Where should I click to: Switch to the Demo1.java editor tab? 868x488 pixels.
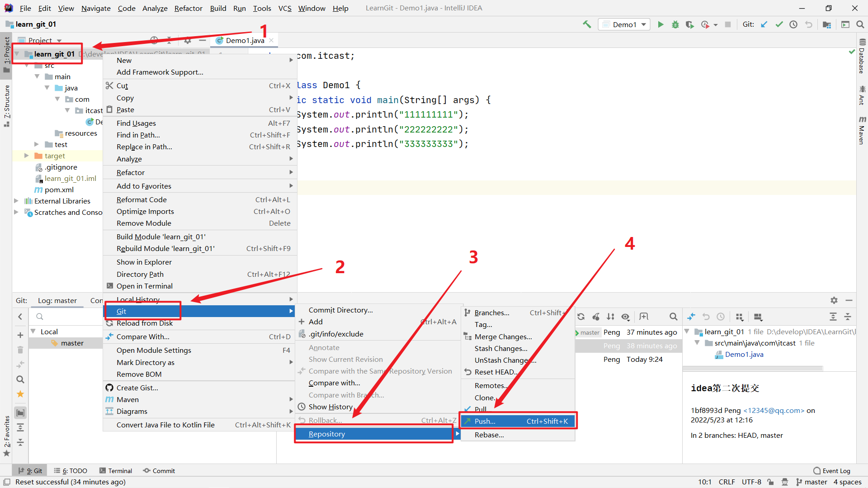pyautogui.click(x=245, y=40)
